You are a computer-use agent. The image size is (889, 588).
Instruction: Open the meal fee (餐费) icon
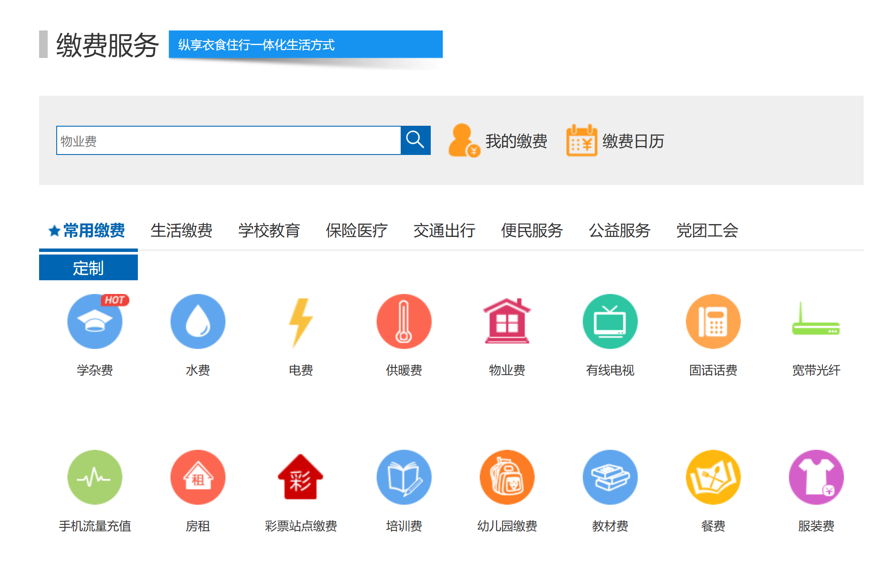pos(713,477)
